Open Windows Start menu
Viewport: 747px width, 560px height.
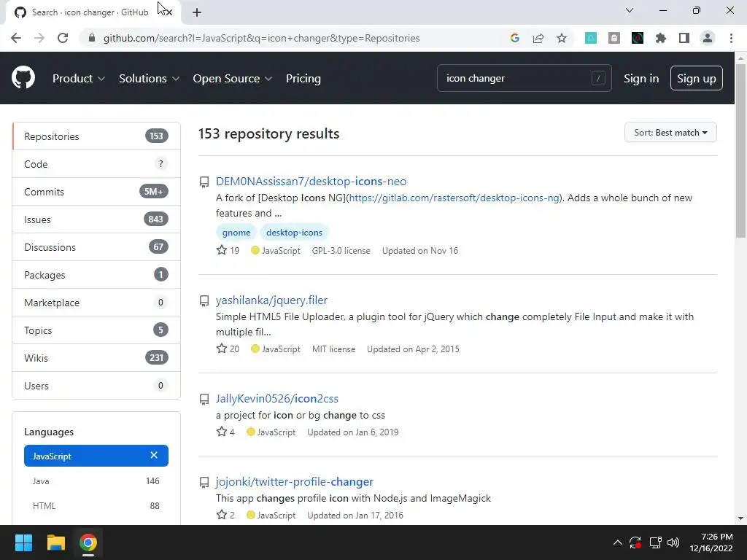(23, 542)
